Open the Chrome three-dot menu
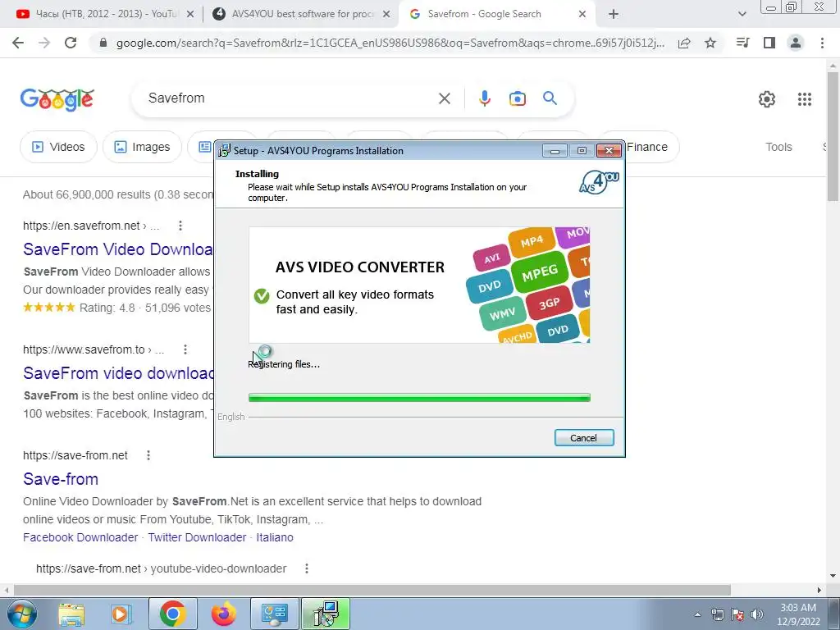The height and width of the screenshot is (630, 840). [822, 43]
